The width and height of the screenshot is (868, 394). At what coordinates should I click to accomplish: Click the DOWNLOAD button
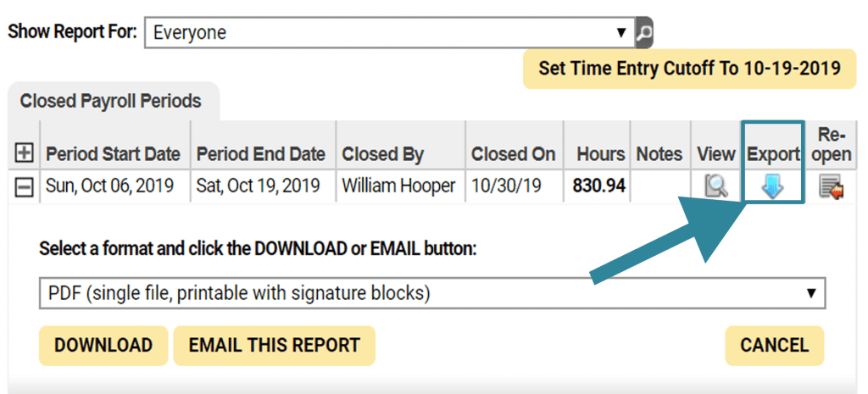103,346
